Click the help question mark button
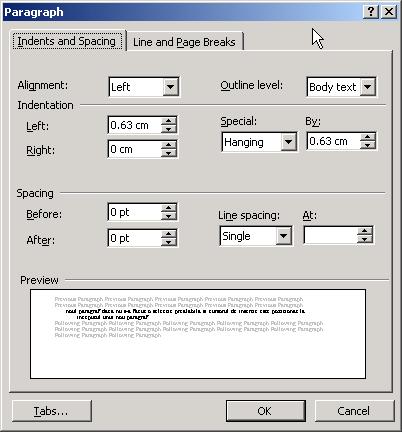The height and width of the screenshot is (432, 402). (x=371, y=12)
